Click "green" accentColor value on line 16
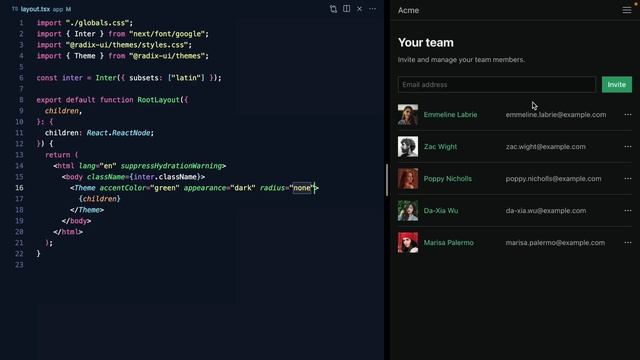 [165, 188]
